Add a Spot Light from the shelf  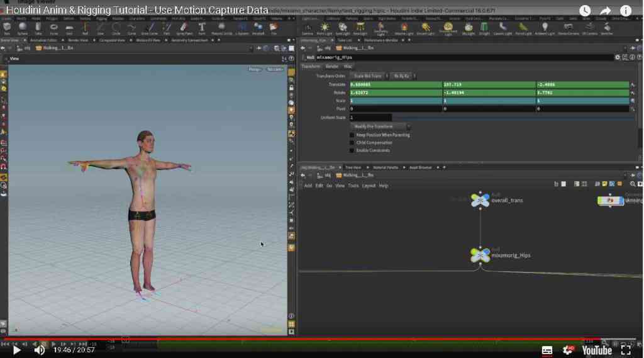point(343,28)
